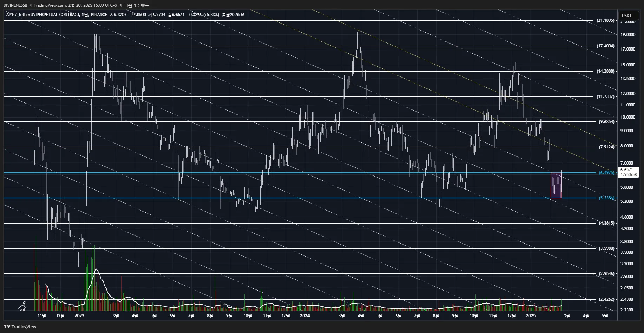Click the small dinosaur icon above the time axis
Viewport: 644px width, 333px height.
click(x=22, y=306)
